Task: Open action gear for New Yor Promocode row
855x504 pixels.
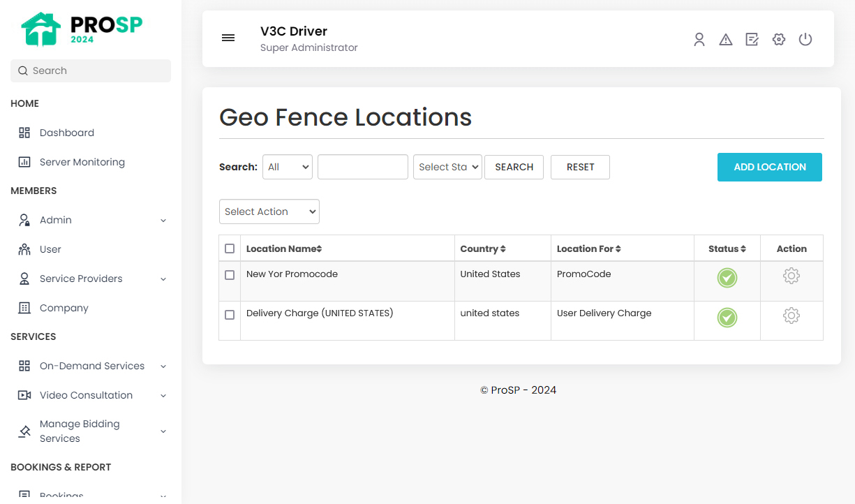Action: coord(791,276)
